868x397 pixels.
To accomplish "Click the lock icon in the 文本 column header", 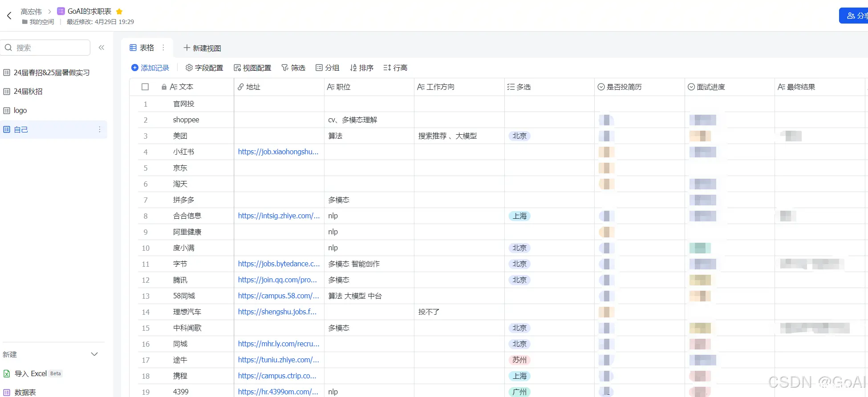I will click(x=164, y=87).
